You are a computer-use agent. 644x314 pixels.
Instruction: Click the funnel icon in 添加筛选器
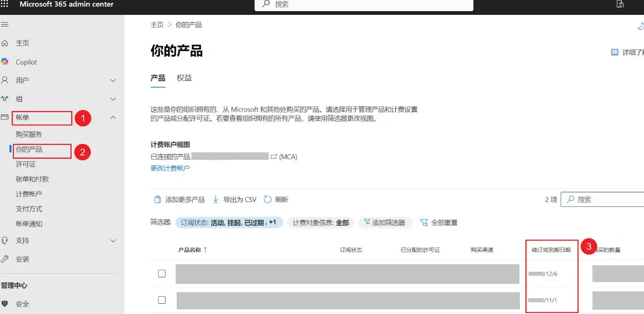(x=367, y=222)
